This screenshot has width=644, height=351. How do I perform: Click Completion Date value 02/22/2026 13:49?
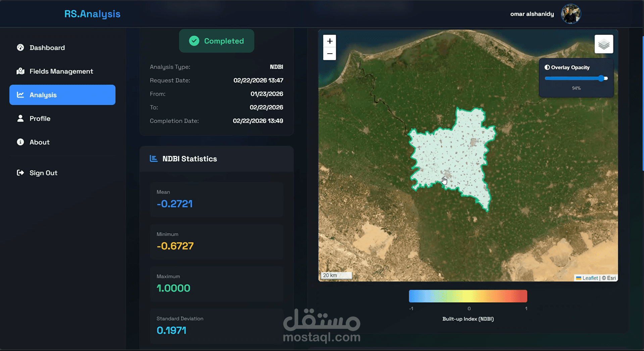pyautogui.click(x=258, y=121)
